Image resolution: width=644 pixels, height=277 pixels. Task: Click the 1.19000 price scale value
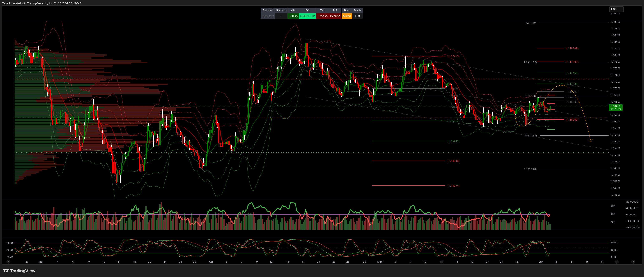(615, 22)
